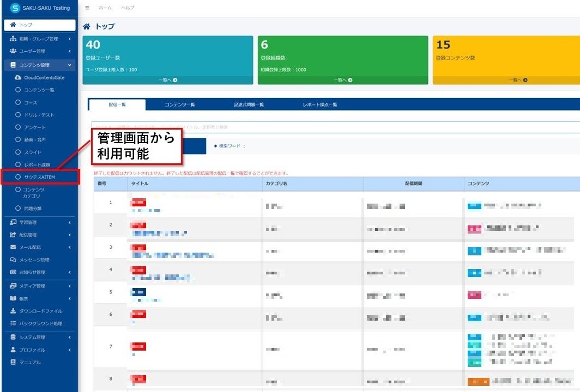Collapse the コンテンツ管理 menu chevron
Viewport: 580px width, 392px height.
(x=70, y=65)
